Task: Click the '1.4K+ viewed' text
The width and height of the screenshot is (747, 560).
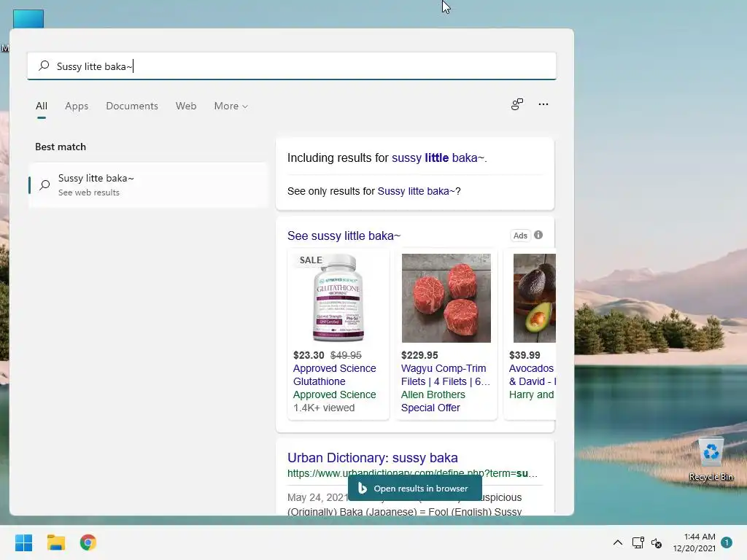Action: point(324,408)
